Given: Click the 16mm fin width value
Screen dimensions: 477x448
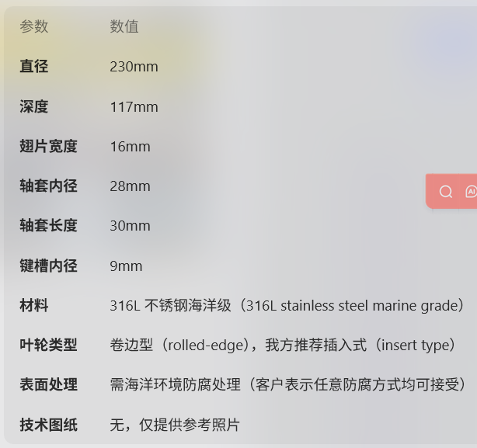Looking at the screenshot, I should [x=130, y=147].
